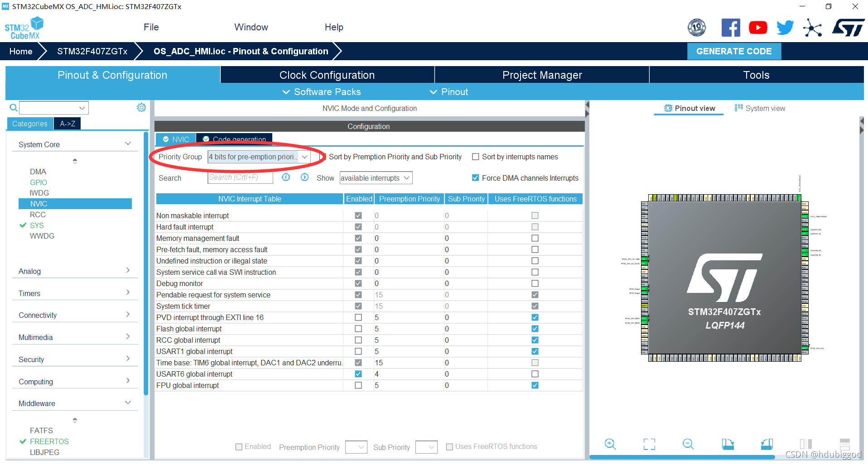Select FREERTOS under Middleware
Image resolution: width=868 pixels, height=464 pixels.
[49, 441]
